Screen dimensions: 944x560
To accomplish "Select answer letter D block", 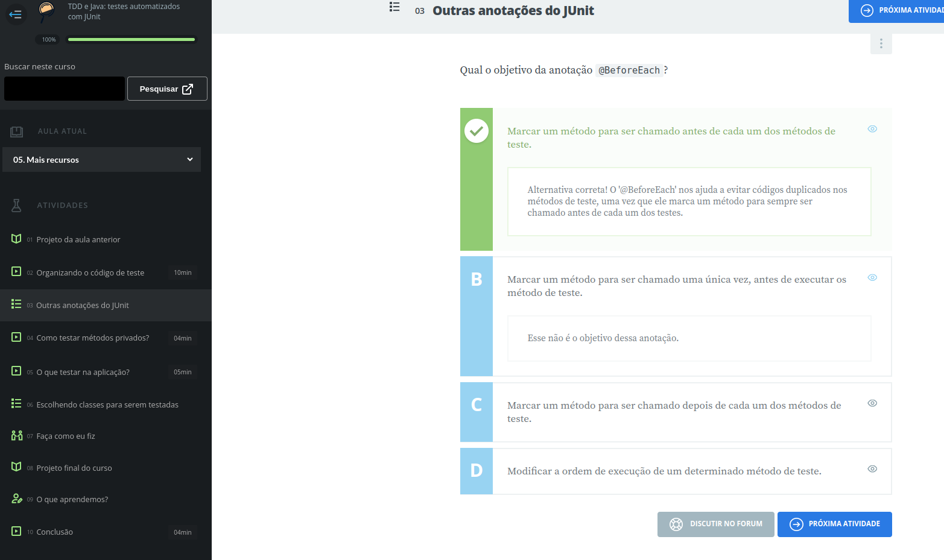I will 477,471.
